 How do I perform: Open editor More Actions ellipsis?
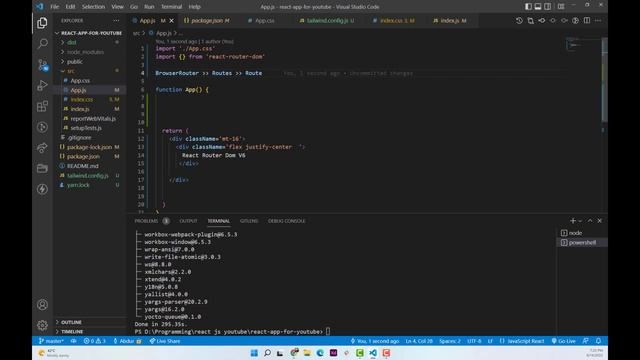[598, 20]
